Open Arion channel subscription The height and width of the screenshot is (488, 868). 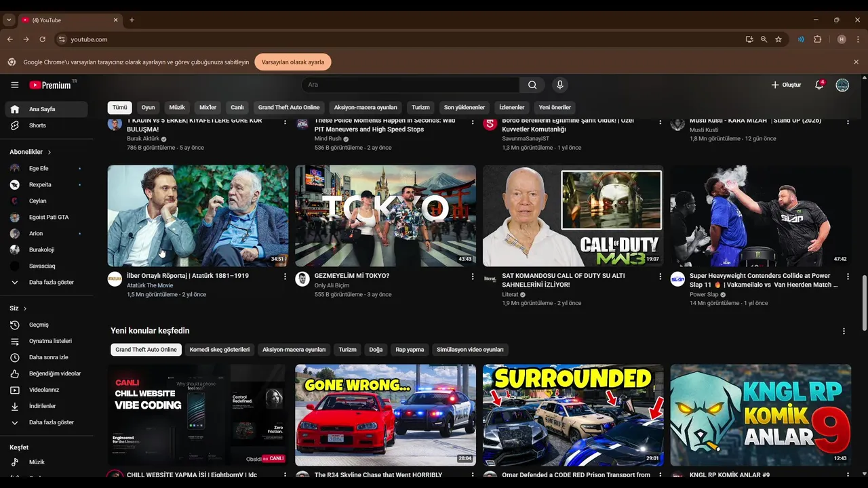(46, 233)
